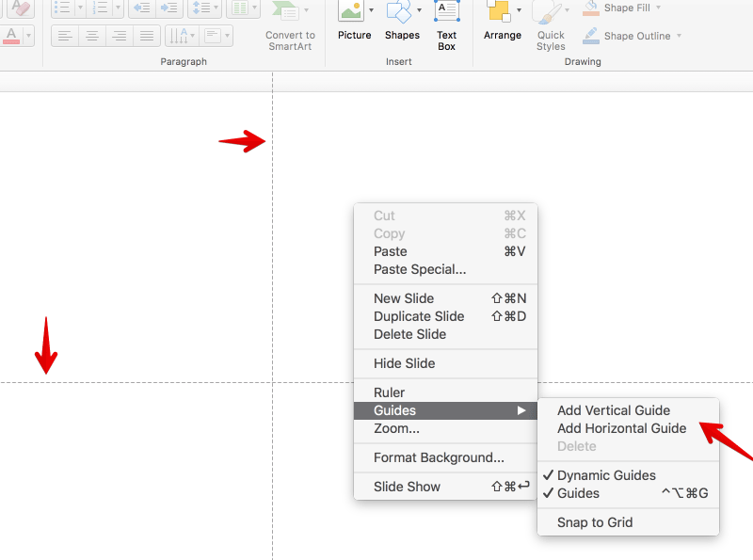Insert a Text Box
The height and width of the screenshot is (560, 753).
[x=446, y=13]
